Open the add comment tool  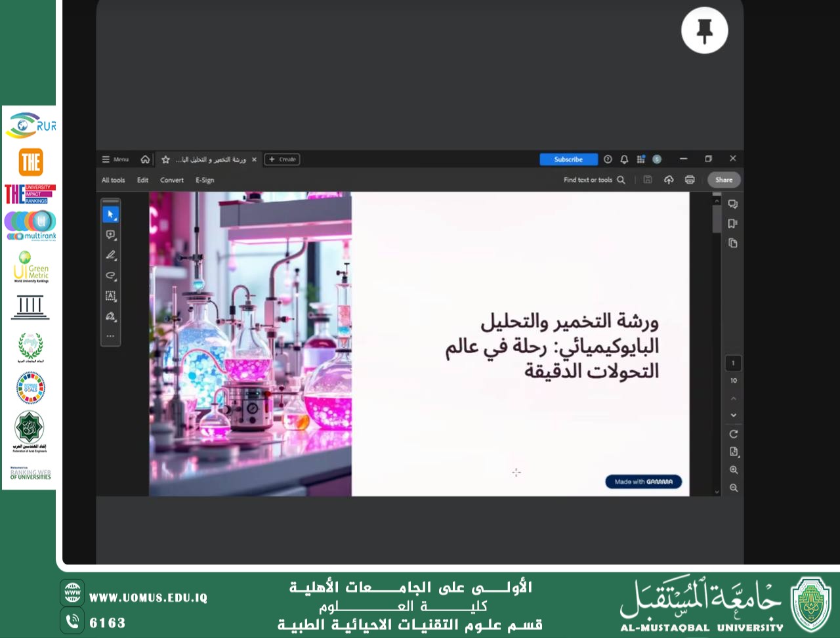click(x=110, y=235)
